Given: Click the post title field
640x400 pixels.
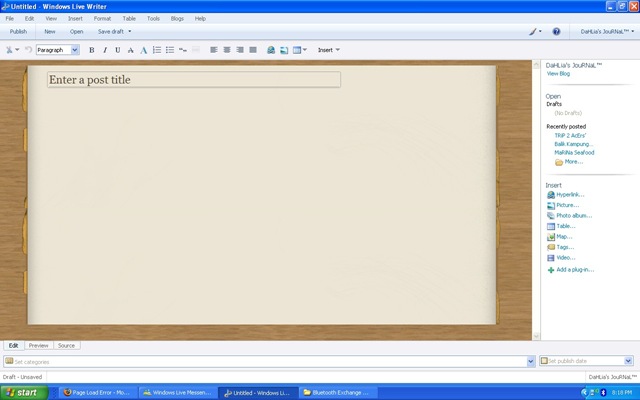Looking at the screenshot, I should [194, 80].
